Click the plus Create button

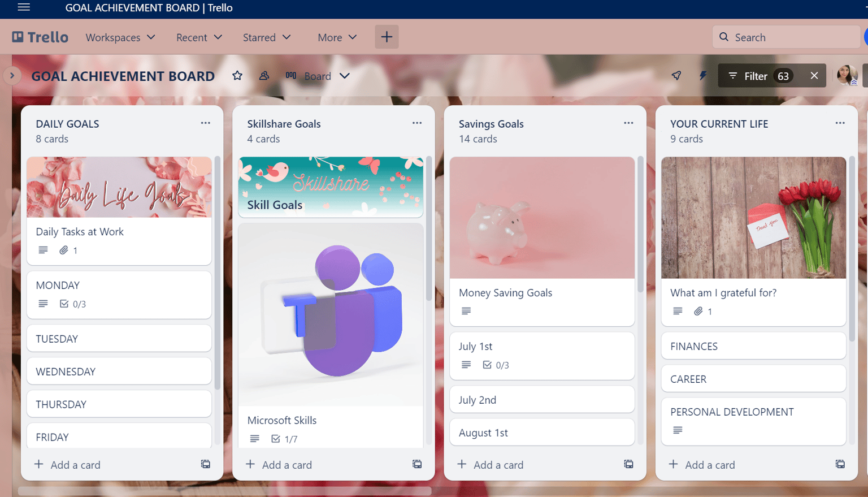(x=387, y=37)
